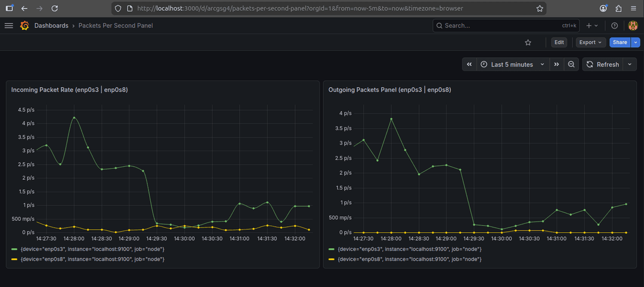Click the Refresh button
The image size is (644, 287).
click(602, 64)
